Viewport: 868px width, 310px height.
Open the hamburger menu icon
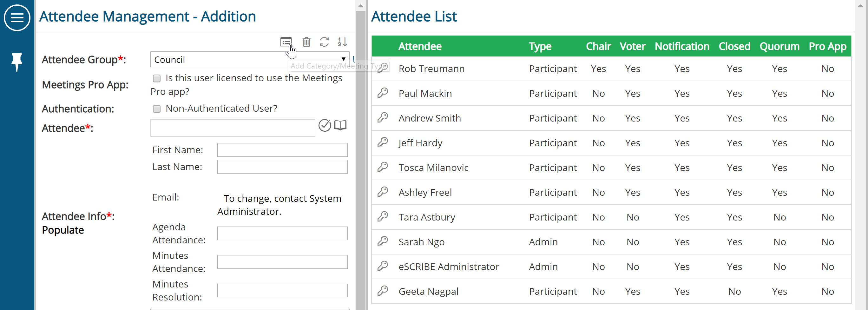(x=17, y=17)
